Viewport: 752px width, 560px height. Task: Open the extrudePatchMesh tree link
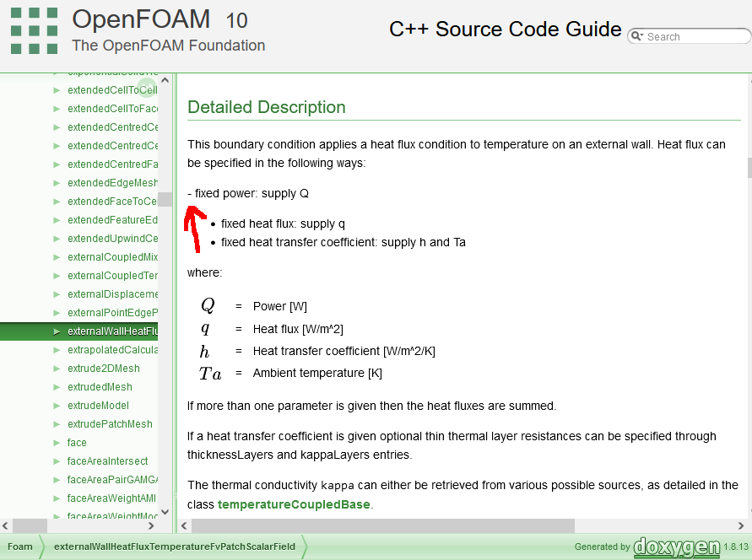click(110, 424)
